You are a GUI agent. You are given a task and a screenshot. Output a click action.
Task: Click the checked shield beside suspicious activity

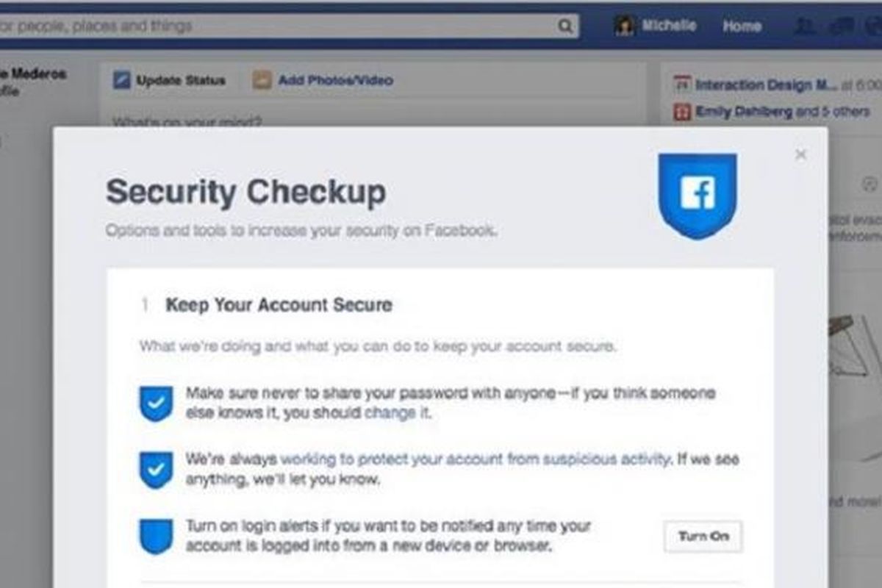coord(156,470)
